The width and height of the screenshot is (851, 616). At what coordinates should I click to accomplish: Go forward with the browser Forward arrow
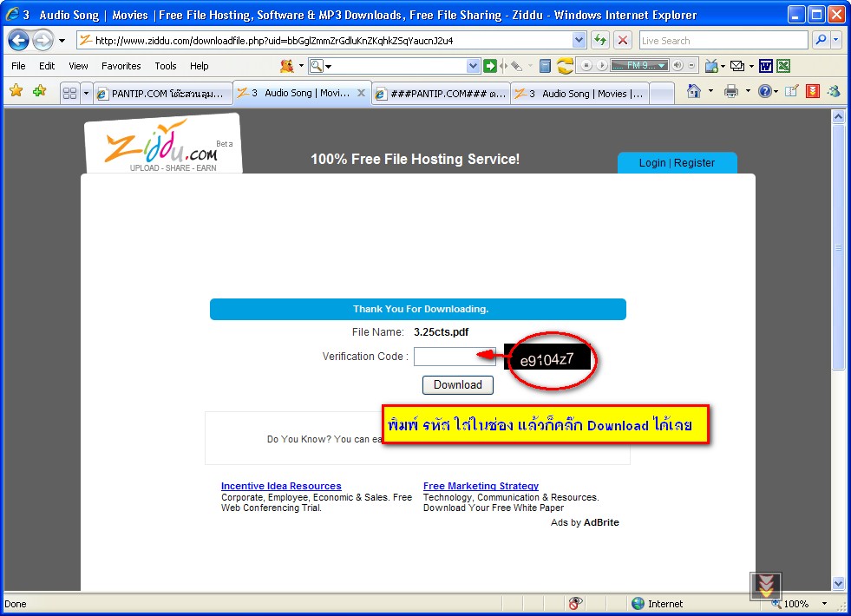[43, 40]
